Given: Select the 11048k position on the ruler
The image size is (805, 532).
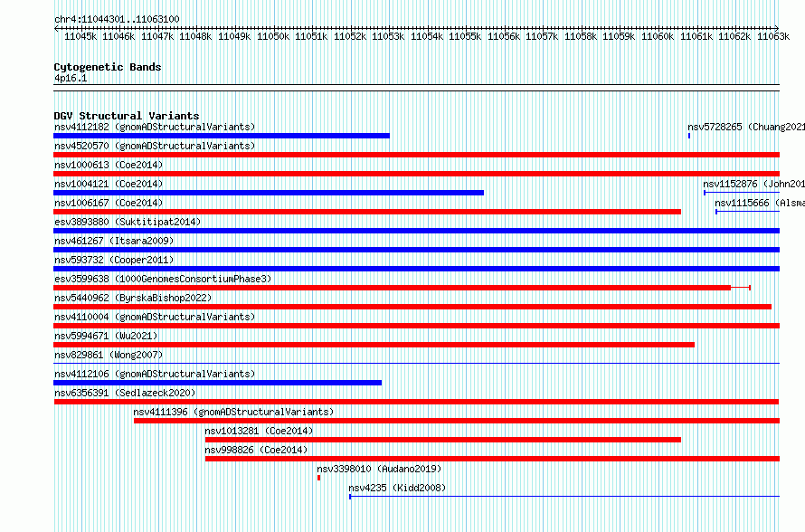Looking at the screenshot, I should 195,36.
